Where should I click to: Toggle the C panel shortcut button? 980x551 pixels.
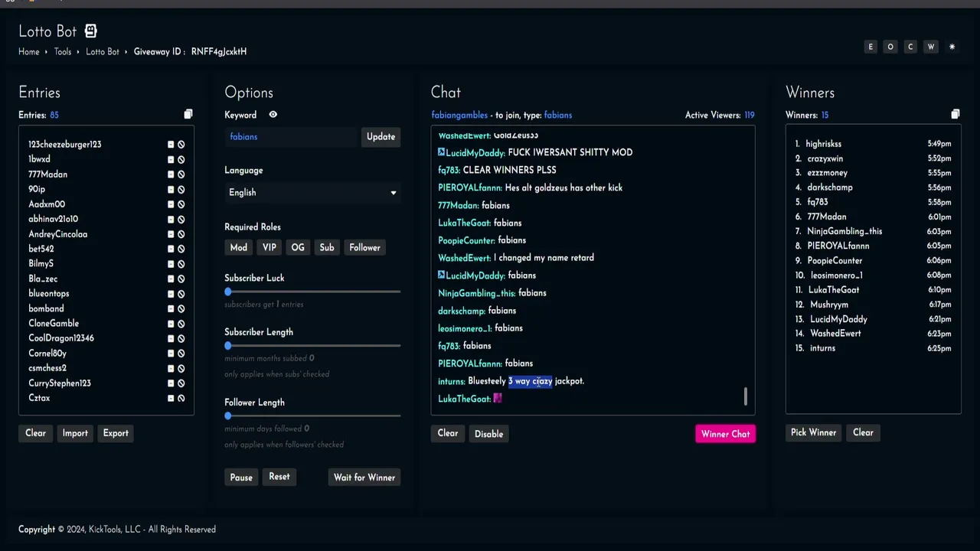(x=910, y=47)
